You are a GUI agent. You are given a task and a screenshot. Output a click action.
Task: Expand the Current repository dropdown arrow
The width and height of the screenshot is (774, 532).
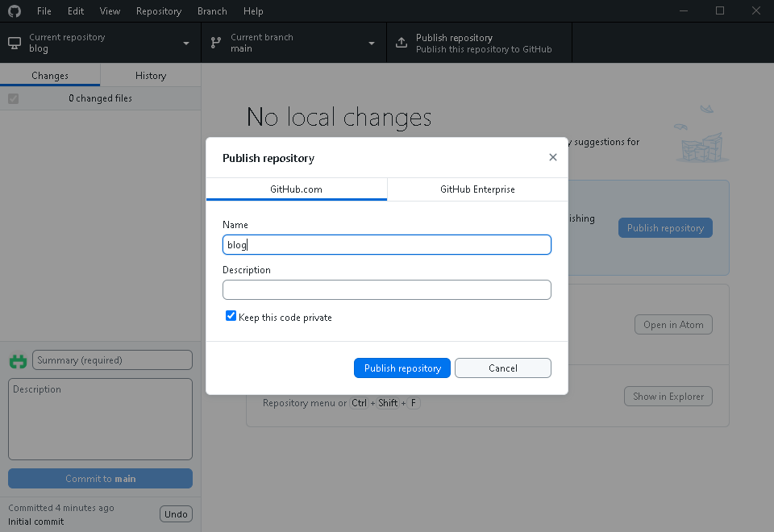click(x=186, y=43)
